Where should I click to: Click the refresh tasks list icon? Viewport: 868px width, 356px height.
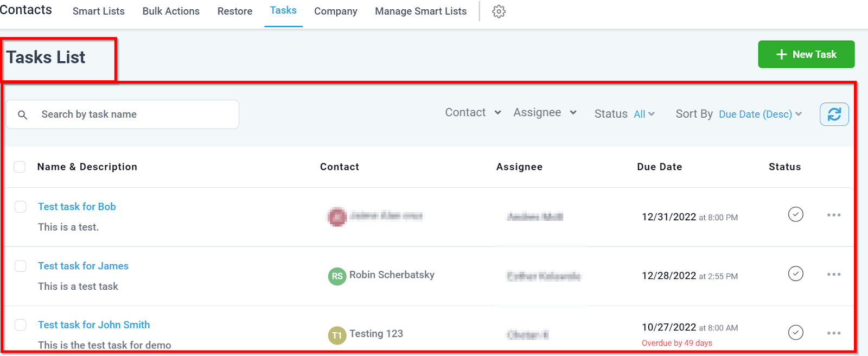(834, 114)
